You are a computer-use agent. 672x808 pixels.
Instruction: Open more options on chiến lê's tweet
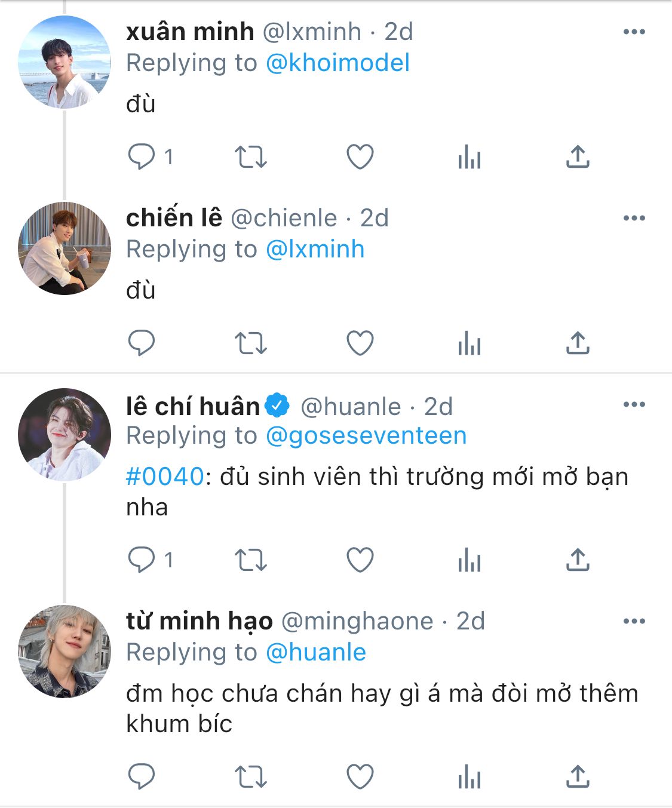tap(634, 218)
